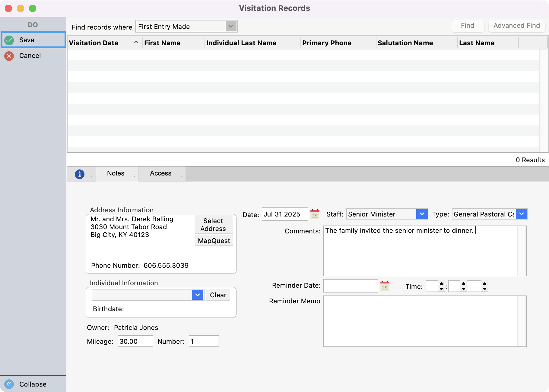Open the Type dropdown for General Pastoral Care
The image size is (549, 392).
[522, 214]
